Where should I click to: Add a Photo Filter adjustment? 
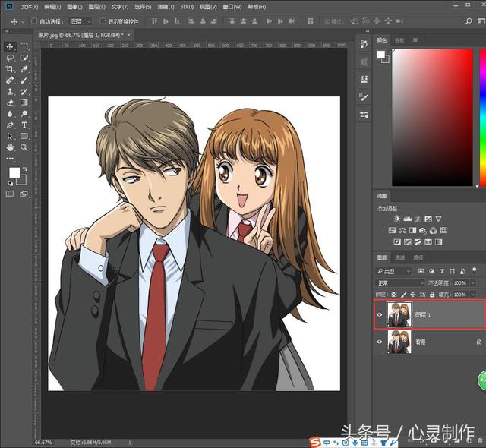[x=423, y=230]
